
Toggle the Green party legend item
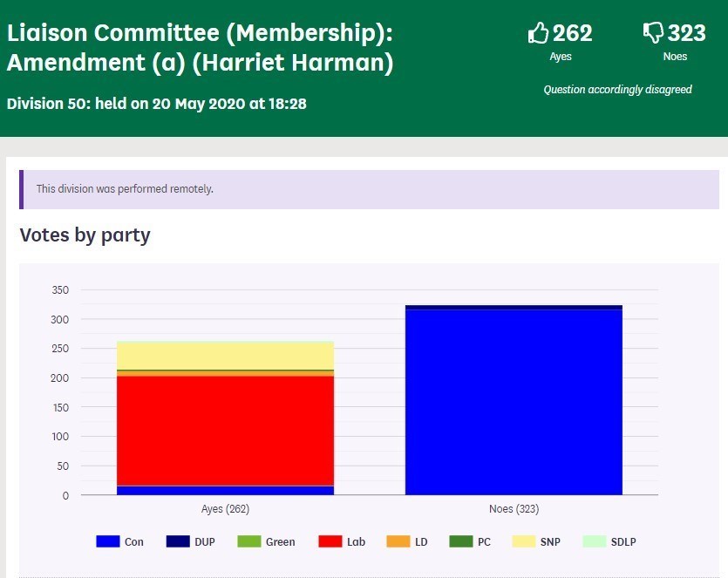(268, 541)
